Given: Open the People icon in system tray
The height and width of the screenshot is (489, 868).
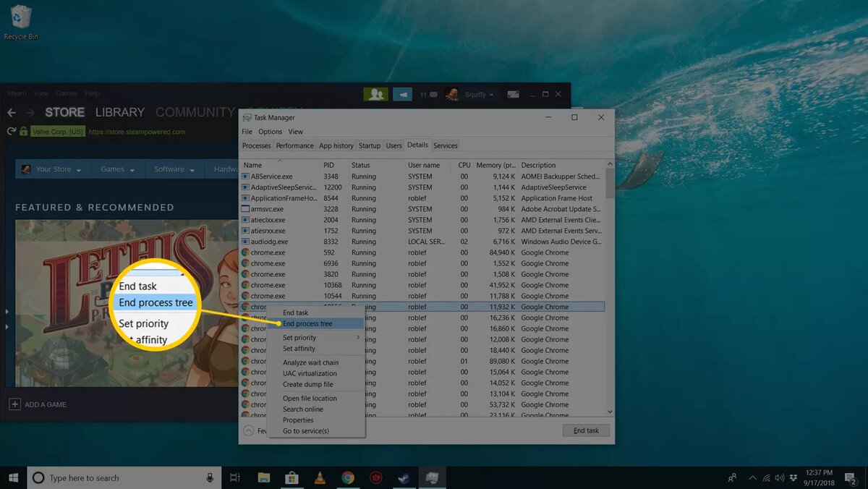Looking at the screenshot, I should point(733,477).
